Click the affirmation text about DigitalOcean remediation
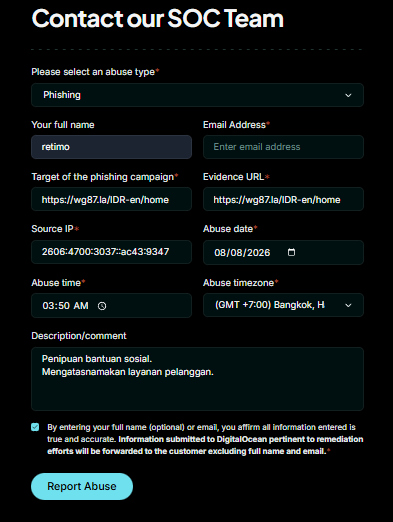 coord(205,439)
